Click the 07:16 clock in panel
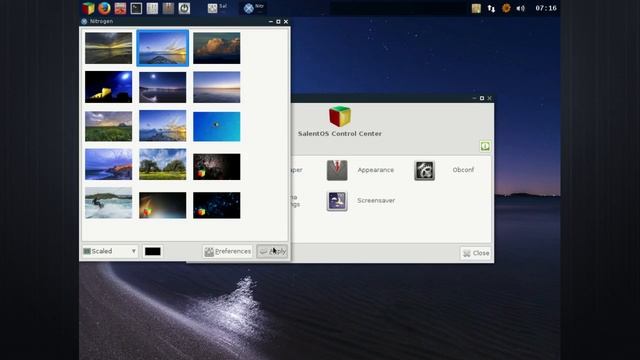This screenshot has height=360, width=640. 546,8
